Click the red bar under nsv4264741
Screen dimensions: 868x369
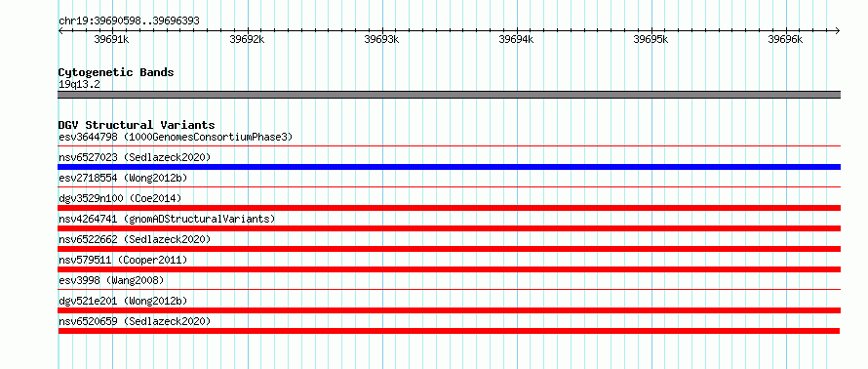[449, 228]
